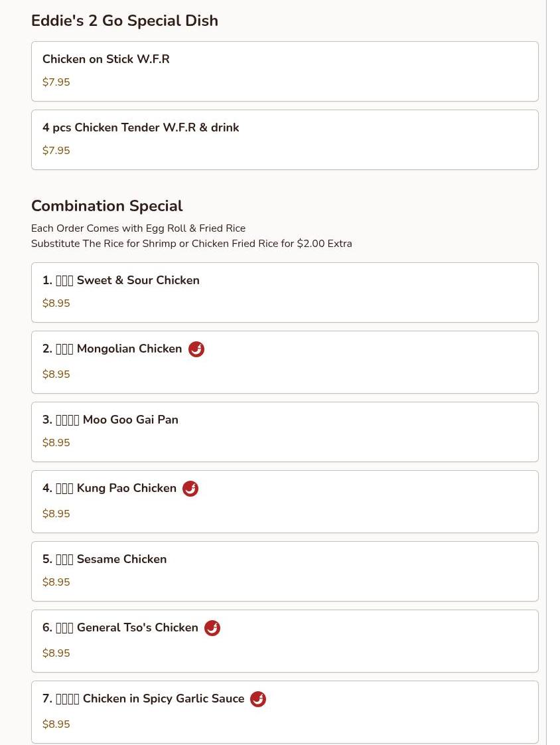Screen dimensions: 560x745
Task: Open the 4 pcs Chicken Tender & drink item
Action: pyautogui.click(x=285, y=139)
